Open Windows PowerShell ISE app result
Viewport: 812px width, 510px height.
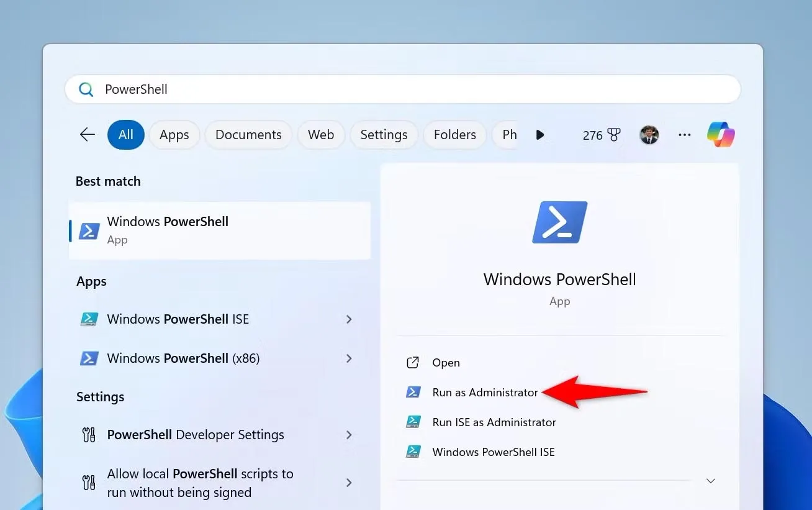tap(220, 319)
